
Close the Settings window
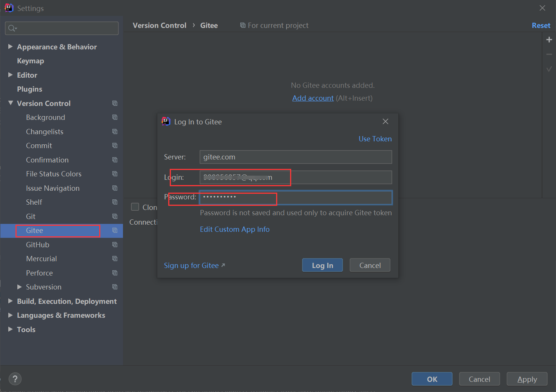click(542, 8)
